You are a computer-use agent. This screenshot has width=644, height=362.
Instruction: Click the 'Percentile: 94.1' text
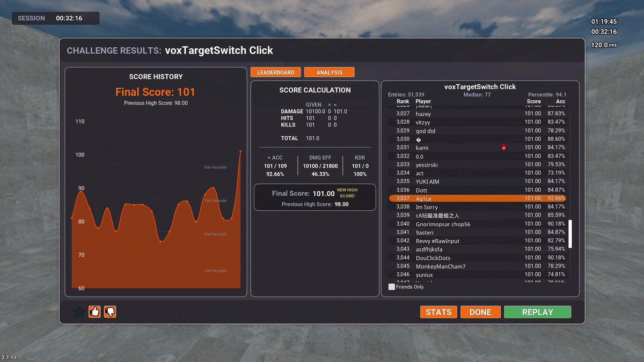(x=547, y=95)
